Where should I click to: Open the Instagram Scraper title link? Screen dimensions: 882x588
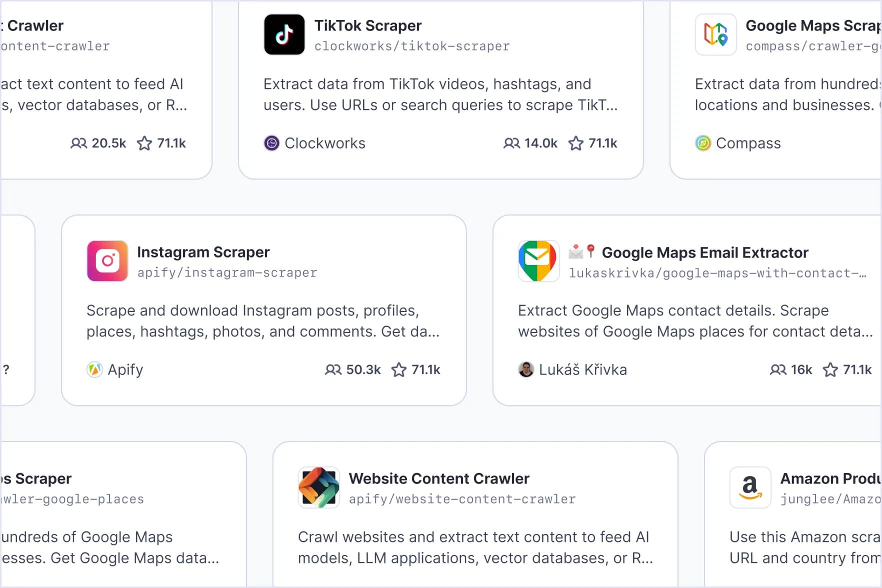203,252
